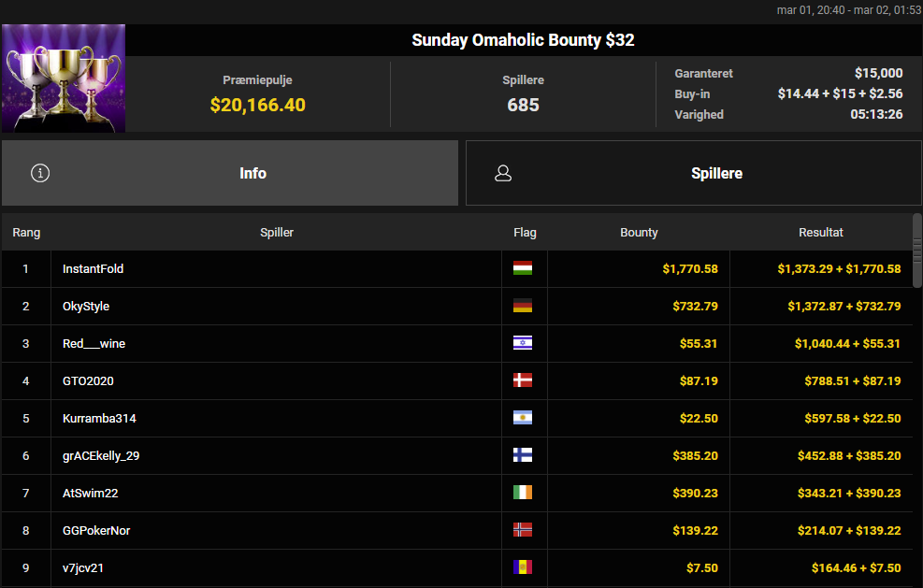The image size is (923, 588).
Task: Click the Spiller column header
Action: point(277,233)
